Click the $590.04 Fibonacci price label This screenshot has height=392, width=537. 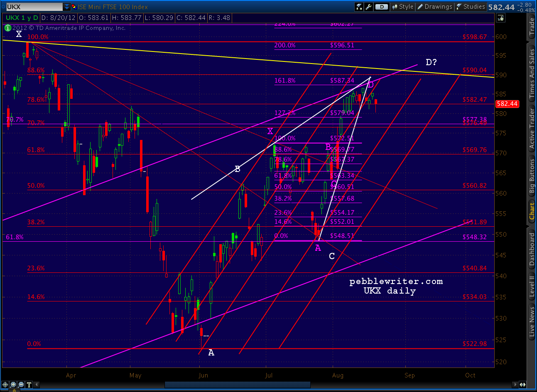pos(475,70)
